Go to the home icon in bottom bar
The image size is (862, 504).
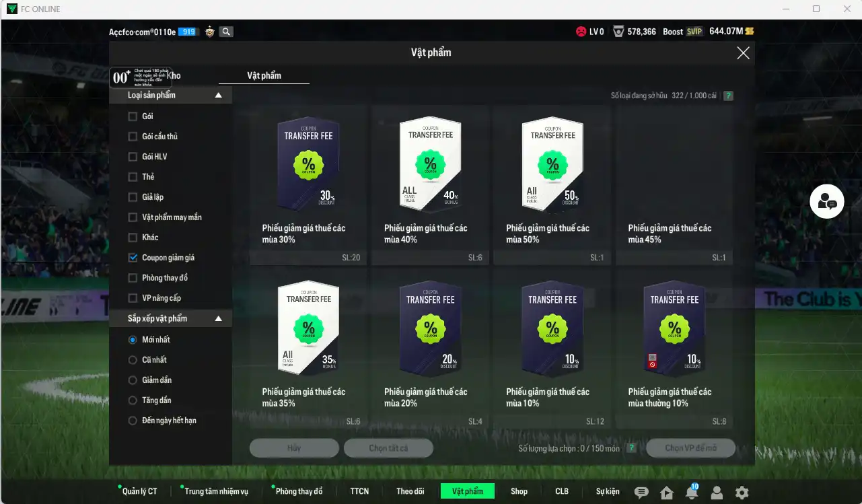pos(667,493)
